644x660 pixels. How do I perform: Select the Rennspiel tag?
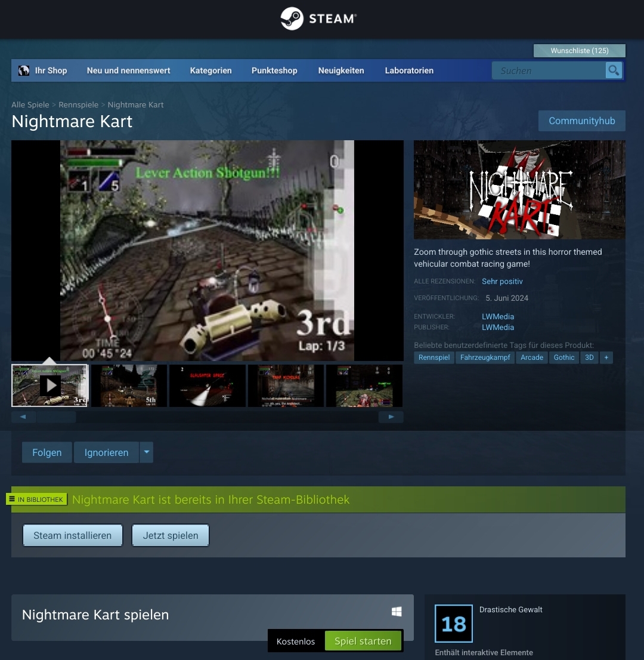pyautogui.click(x=434, y=357)
